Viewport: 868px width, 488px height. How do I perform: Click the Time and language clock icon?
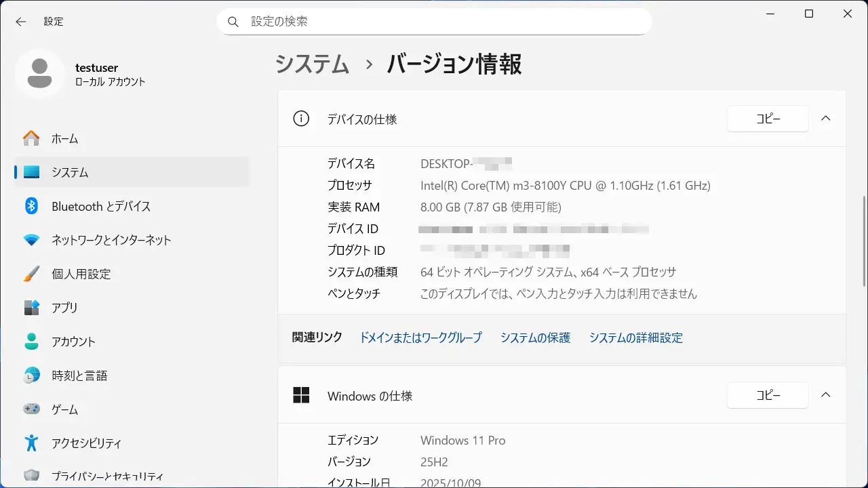tap(31, 375)
